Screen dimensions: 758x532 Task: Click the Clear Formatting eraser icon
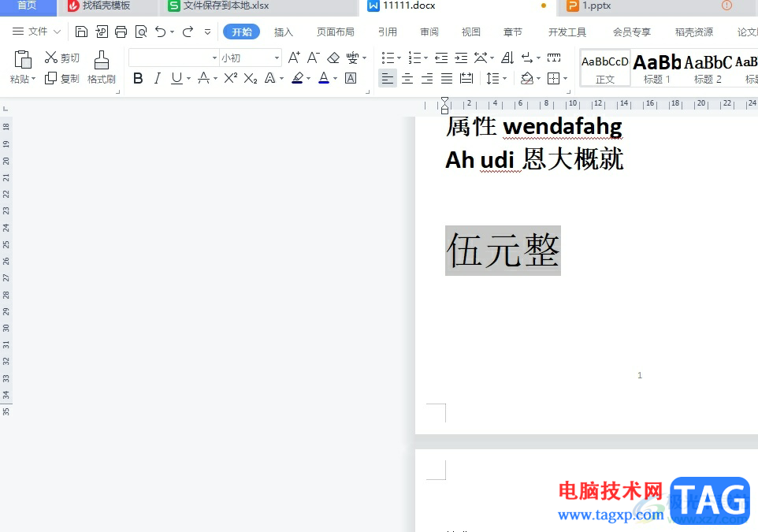click(x=333, y=58)
